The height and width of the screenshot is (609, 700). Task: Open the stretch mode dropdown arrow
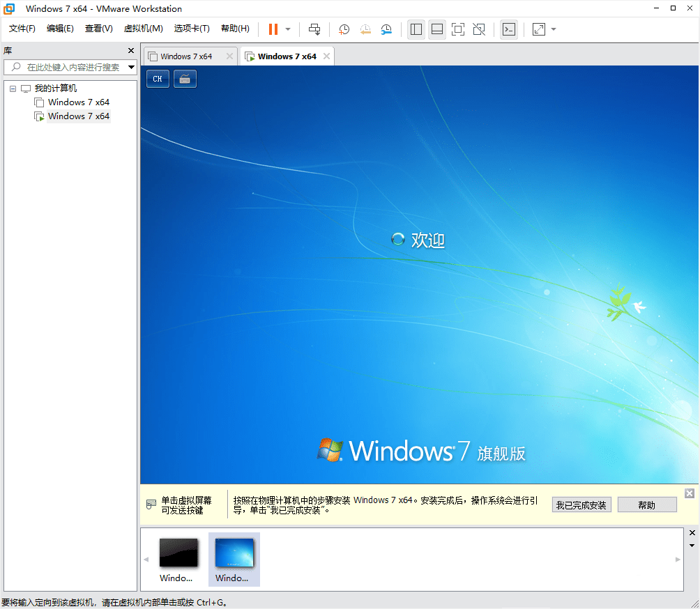click(554, 29)
